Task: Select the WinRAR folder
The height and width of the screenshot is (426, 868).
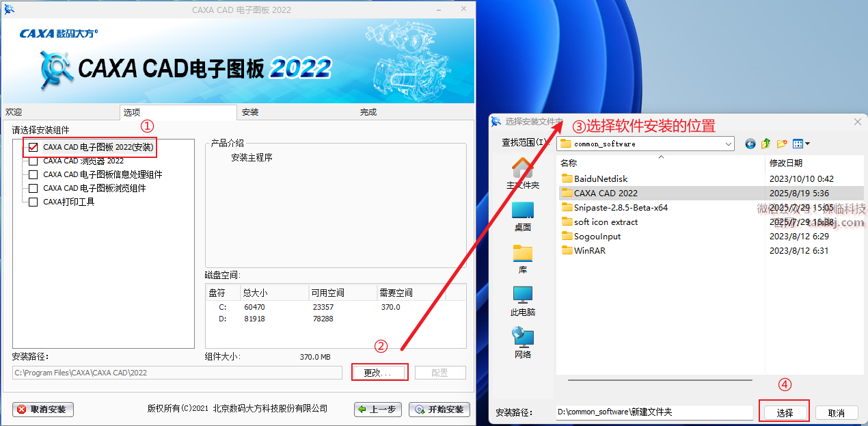Action: click(x=583, y=250)
